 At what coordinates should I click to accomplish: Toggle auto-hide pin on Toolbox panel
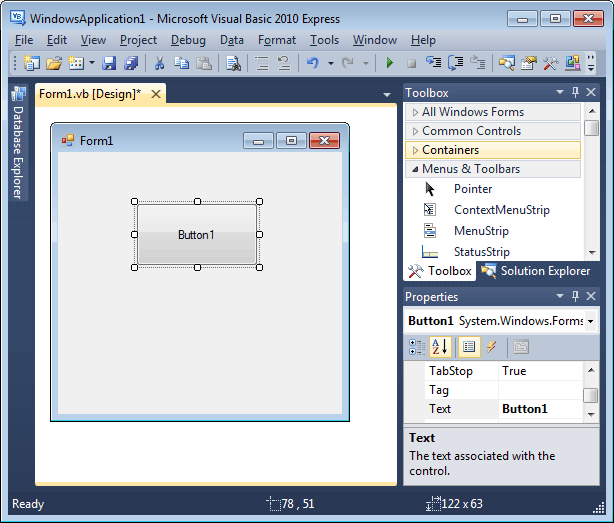[x=575, y=92]
